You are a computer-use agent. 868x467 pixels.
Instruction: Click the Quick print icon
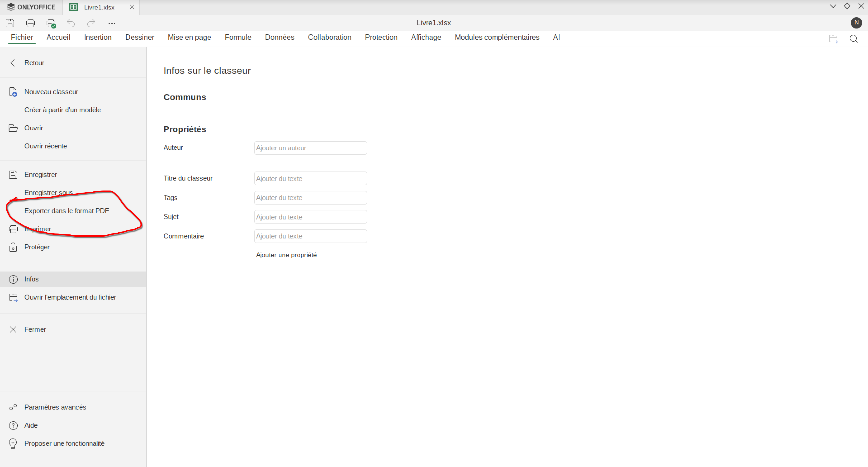(51, 23)
